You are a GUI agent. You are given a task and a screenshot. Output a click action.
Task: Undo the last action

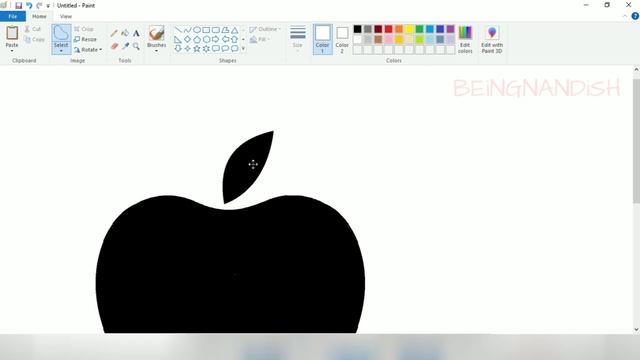tap(29, 5)
